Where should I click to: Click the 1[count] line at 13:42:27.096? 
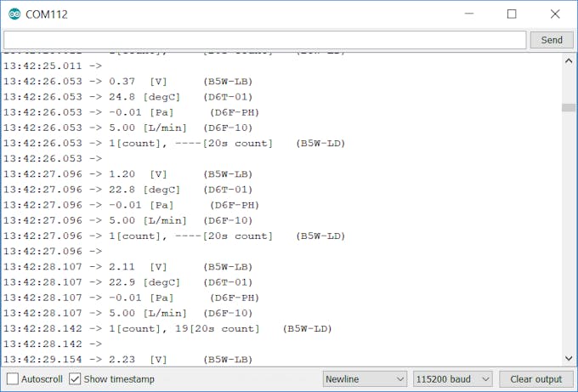174,236
